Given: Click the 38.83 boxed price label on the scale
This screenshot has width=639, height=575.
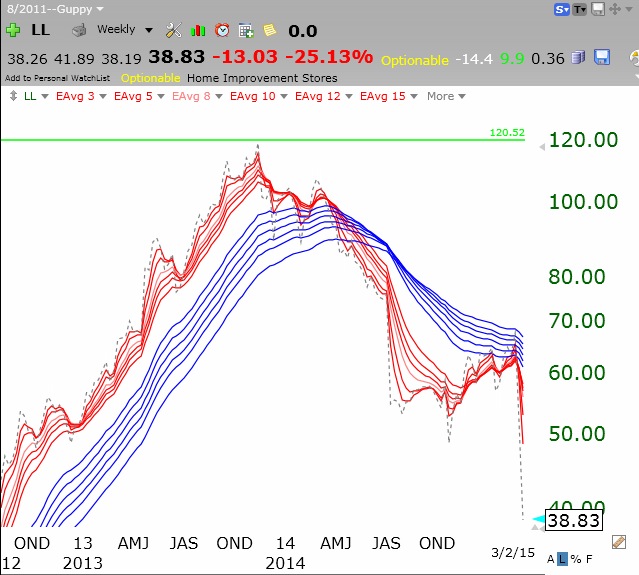Looking at the screenshot, I should click(573, 520).
